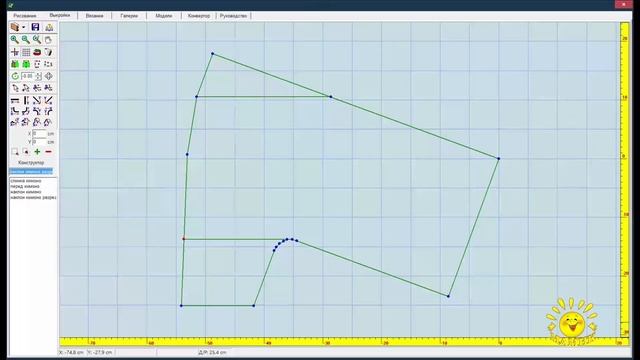Select the vertical line drawing tool
This screenshot has width=640, height=360.
[26, 100]
